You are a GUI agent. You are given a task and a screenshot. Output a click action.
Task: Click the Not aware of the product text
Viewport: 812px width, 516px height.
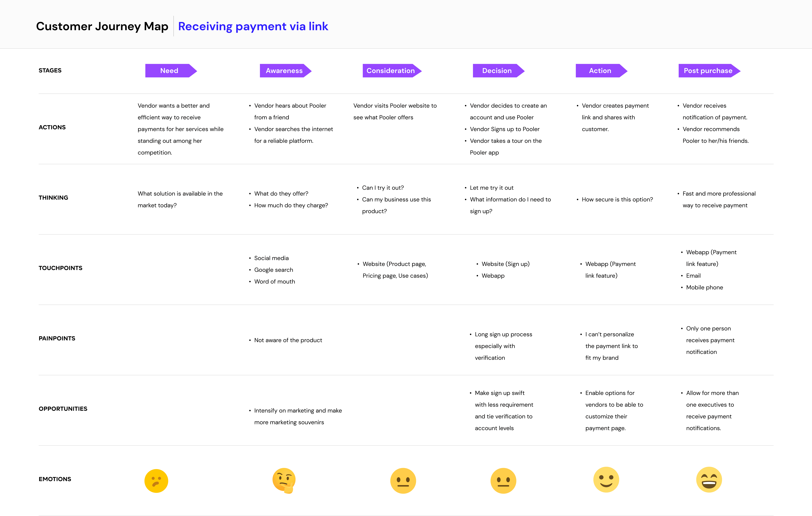tap(288, 340)
